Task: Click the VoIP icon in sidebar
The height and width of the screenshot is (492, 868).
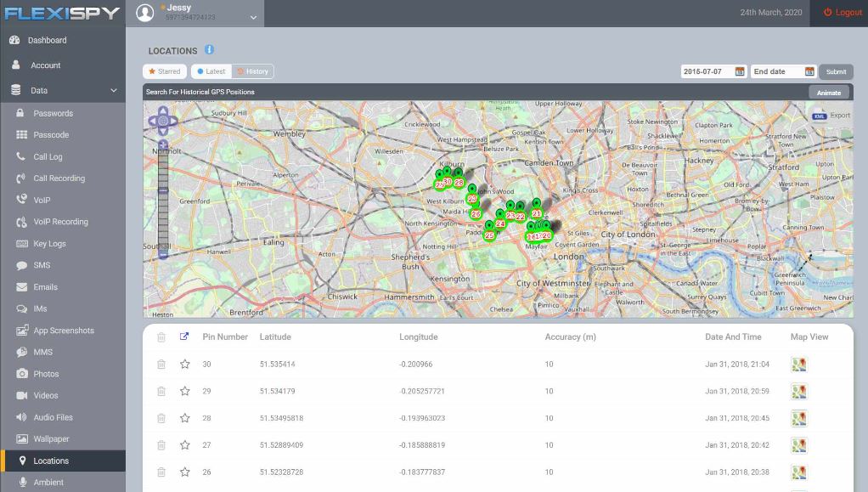Action: (x=21, y=200)
